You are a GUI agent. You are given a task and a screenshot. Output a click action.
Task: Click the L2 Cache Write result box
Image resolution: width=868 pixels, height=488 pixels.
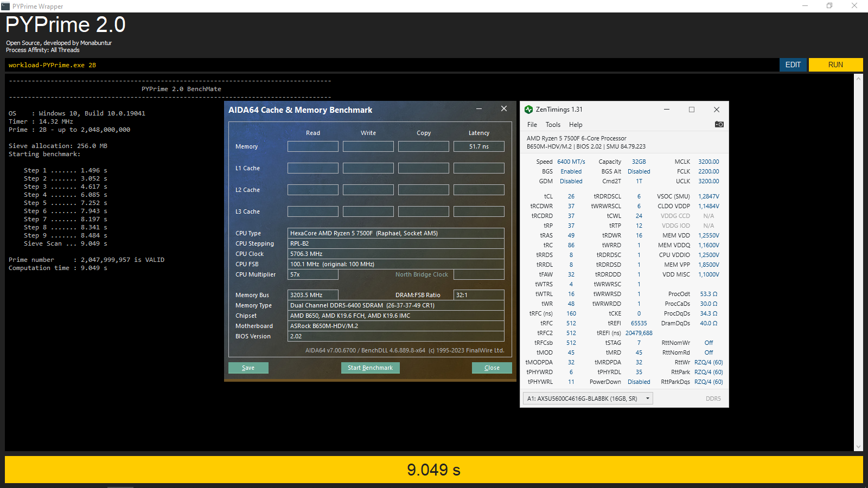(368, 190)
